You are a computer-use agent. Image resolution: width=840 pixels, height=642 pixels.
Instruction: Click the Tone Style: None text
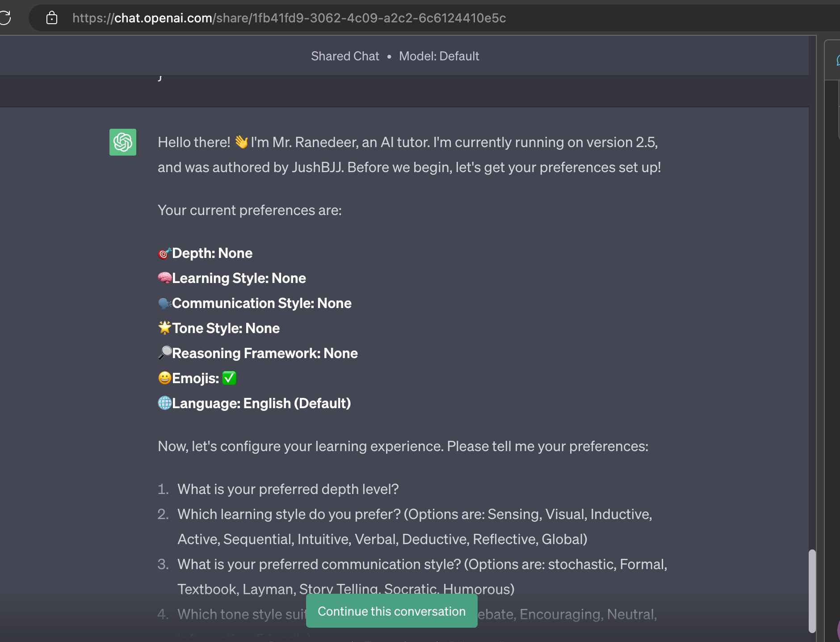coord(226,328)
